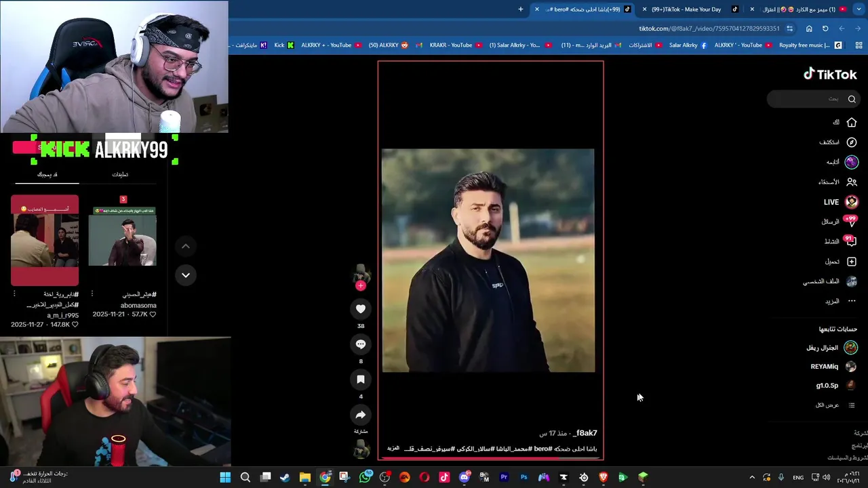
Task: Save video with bookmark icon
Action: click(361, 380)
